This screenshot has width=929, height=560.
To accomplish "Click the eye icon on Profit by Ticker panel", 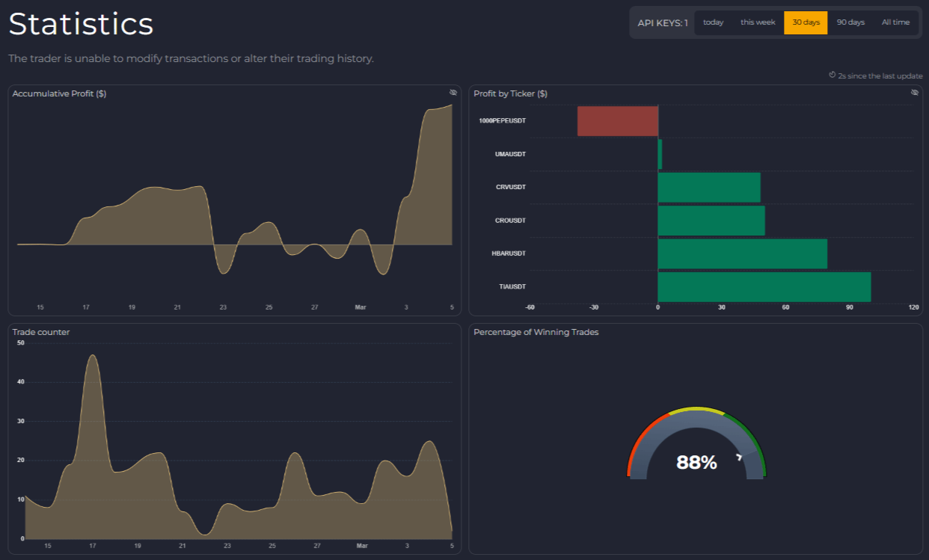I will pos(913,91).
